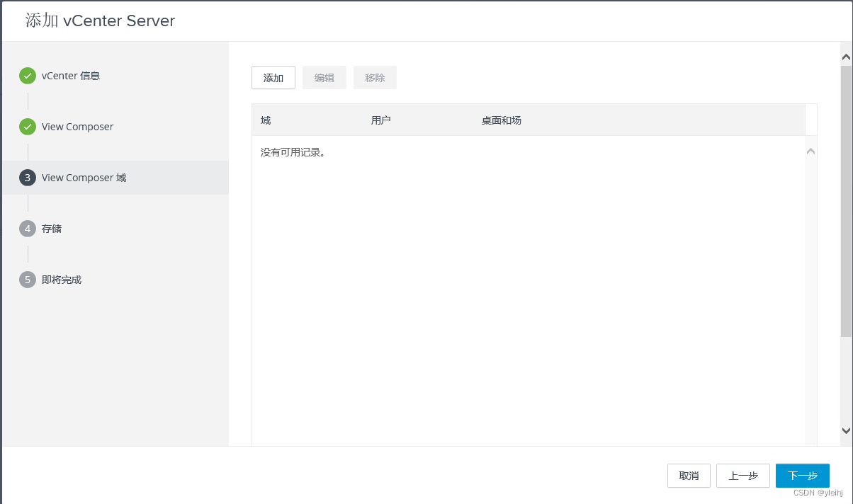
Task: Click the dialog scrollbar's up arrow
Action: 846,56
